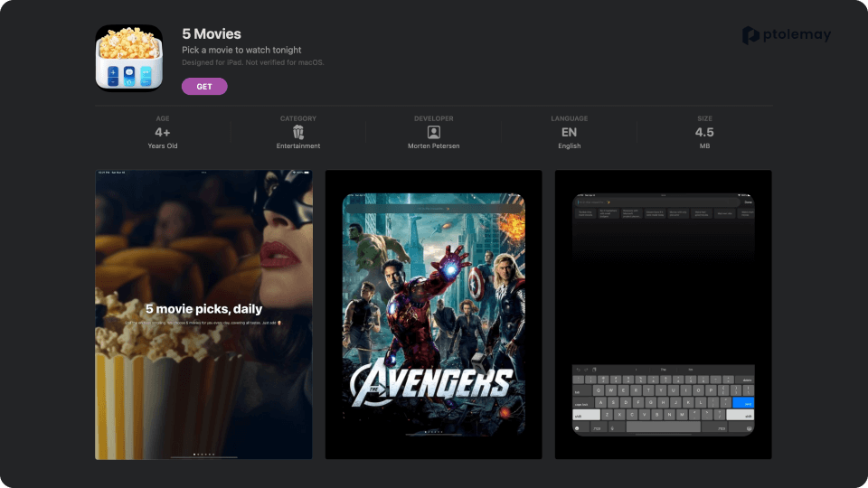Click the 'Years Old' label

point(162,146)
